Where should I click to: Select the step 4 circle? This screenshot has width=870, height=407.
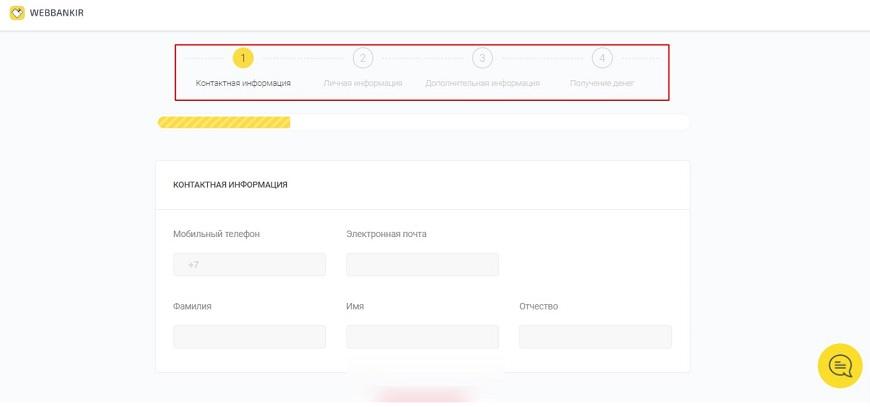[602, 58]
